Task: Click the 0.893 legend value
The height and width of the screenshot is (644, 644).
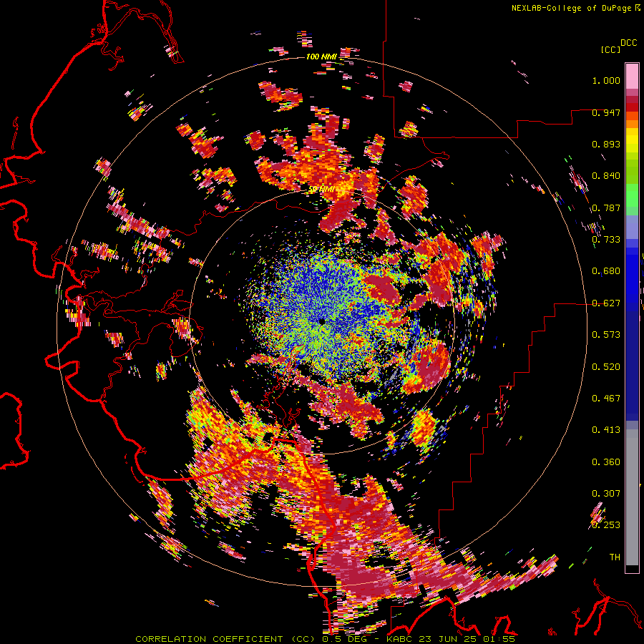Action: point(606,144)
